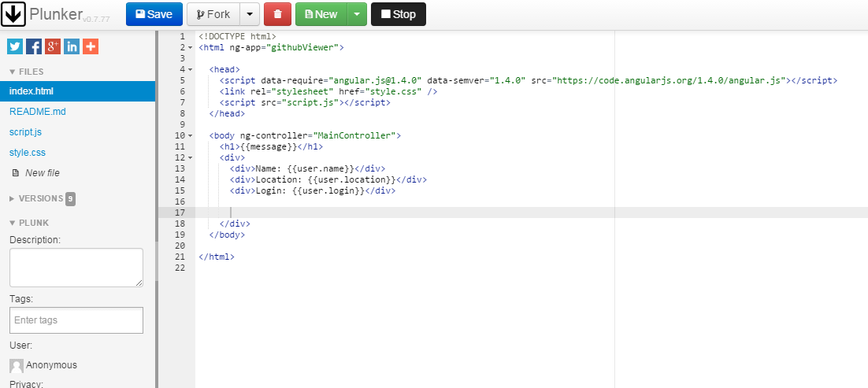The height and width of the screenshot is (388, 868).
Task: Click line number 17 in the gutter
Action: pos(180,213)
